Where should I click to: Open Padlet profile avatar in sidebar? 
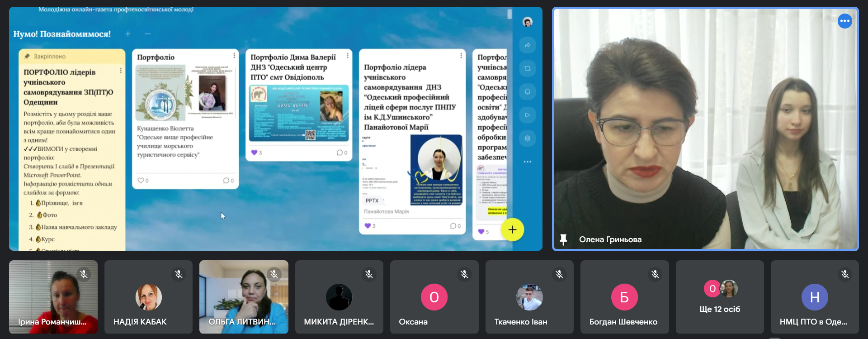pos(527,22)
